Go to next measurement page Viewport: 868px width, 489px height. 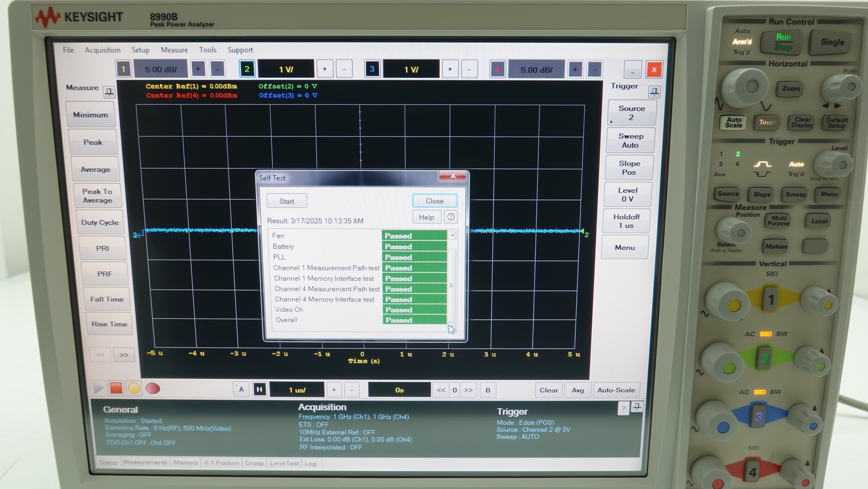124,355
